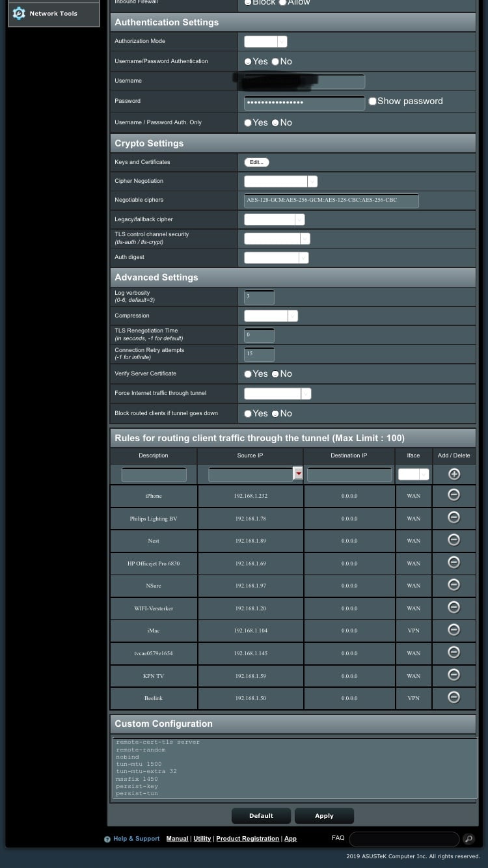The width and height of the screenshot is (488, 868).
Task: Click the Edit button for Keys and Certificates
Action: coord(256,162)
